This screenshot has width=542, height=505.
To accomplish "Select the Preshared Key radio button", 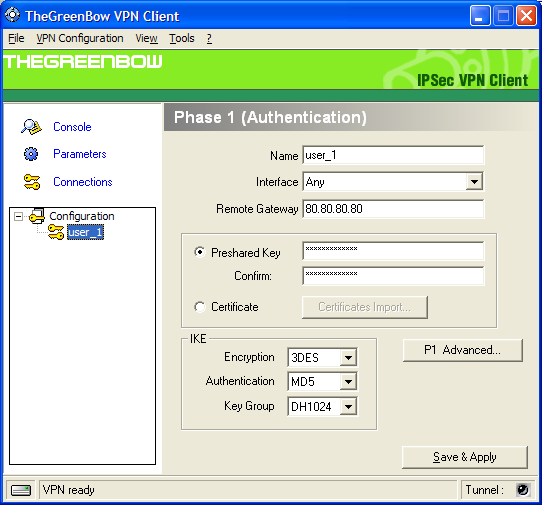I will point(200,252).
